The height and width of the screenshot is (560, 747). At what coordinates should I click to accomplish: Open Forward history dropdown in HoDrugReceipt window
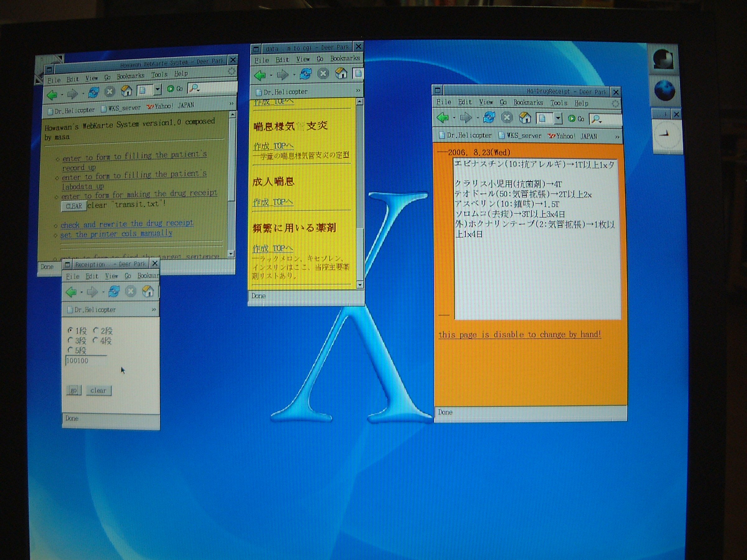click(477, 118)
